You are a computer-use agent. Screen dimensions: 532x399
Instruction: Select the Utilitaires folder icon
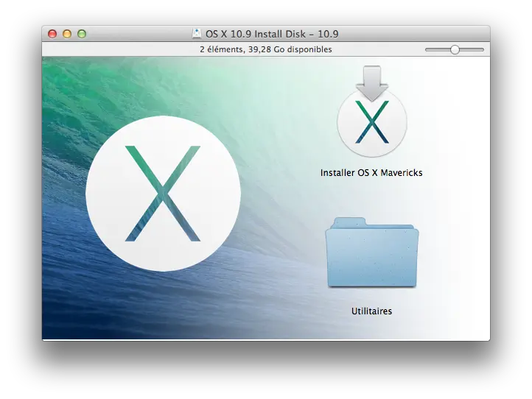(x=371, y=255)
